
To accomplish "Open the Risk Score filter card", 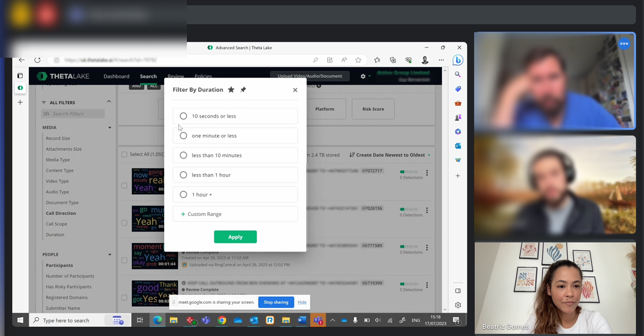I will pos(373,109).
